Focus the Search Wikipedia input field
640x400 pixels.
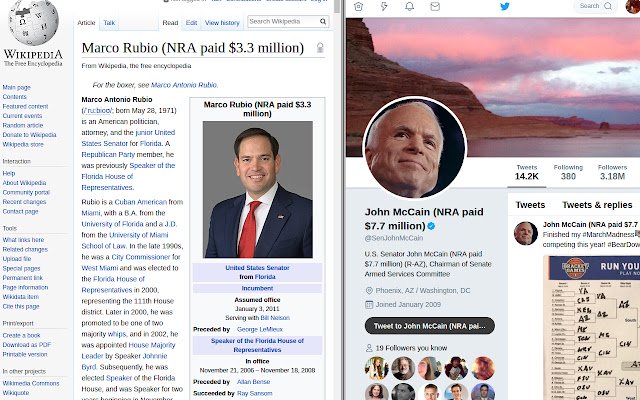tap(283, 21)
